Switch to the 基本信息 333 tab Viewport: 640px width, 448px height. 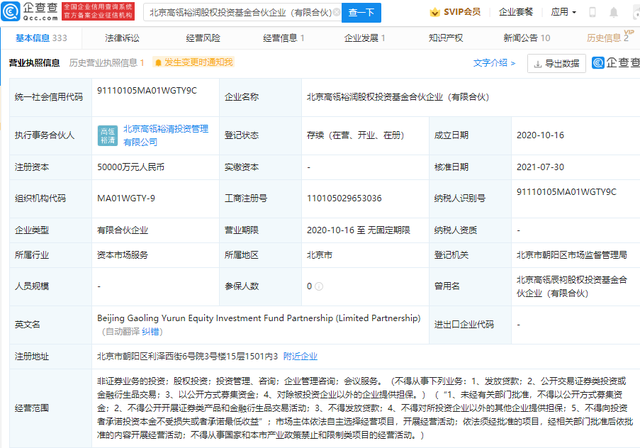point(41,38)
